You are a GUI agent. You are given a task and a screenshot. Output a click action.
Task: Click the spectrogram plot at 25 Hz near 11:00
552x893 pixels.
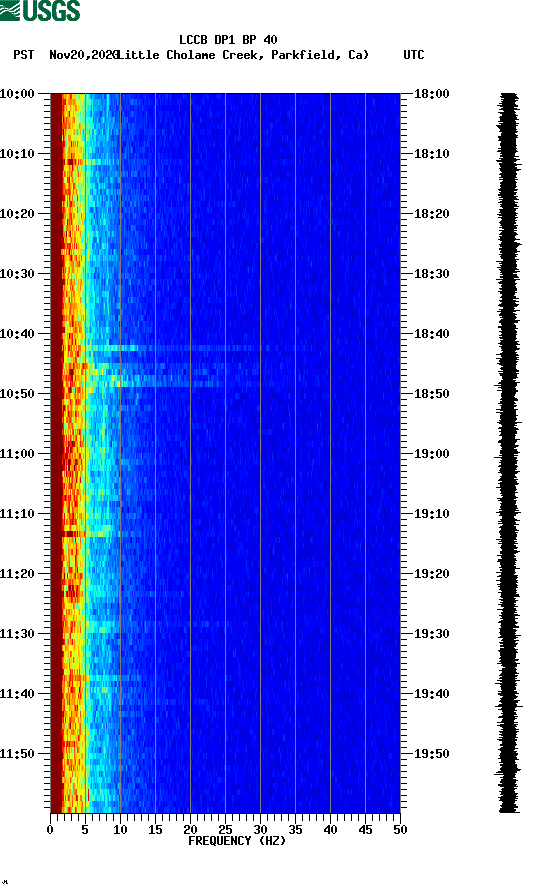pos(225,453)
